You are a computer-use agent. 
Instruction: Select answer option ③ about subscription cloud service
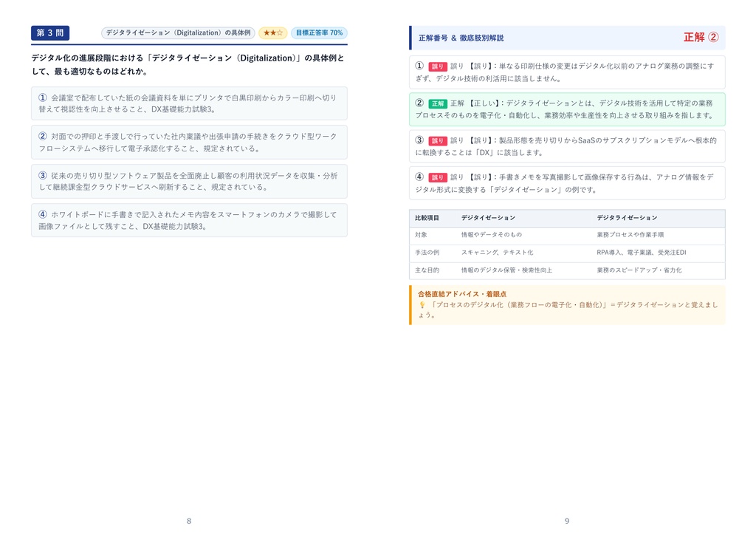click(x=189, y=182)
